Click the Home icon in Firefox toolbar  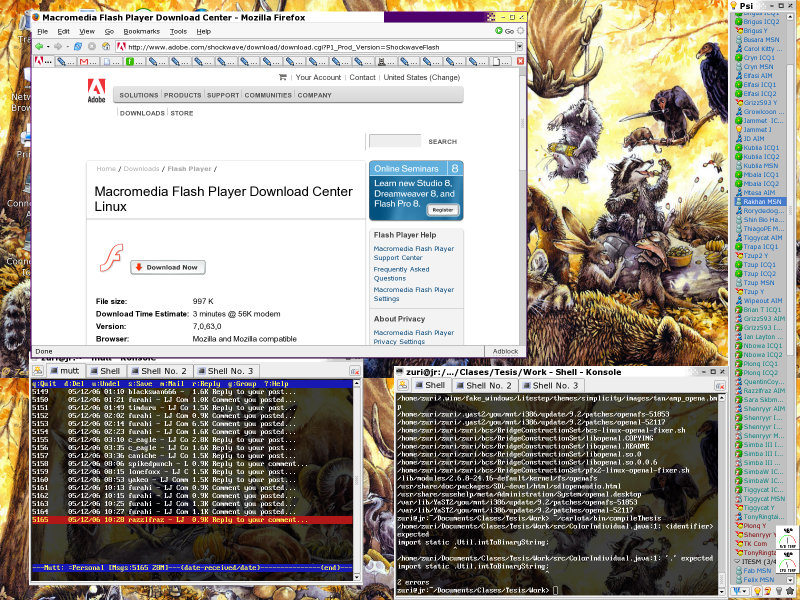(x=105, y=45)
